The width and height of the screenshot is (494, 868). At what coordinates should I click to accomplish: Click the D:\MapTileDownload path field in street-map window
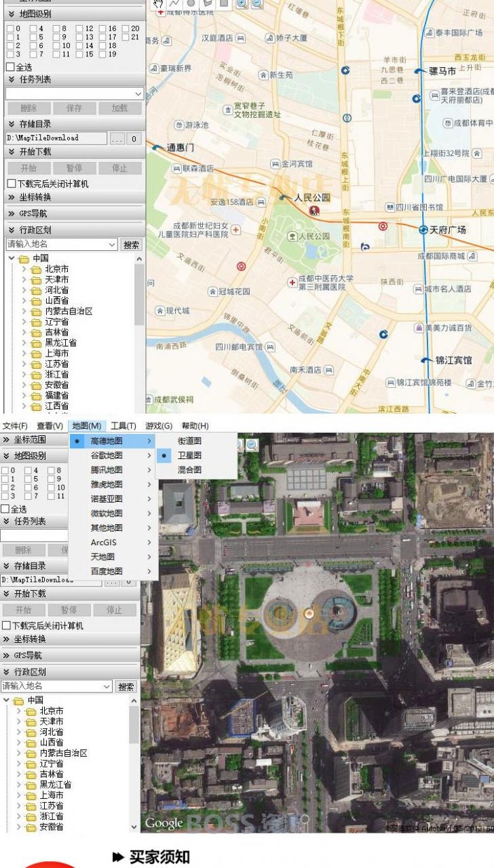(56, 138)
